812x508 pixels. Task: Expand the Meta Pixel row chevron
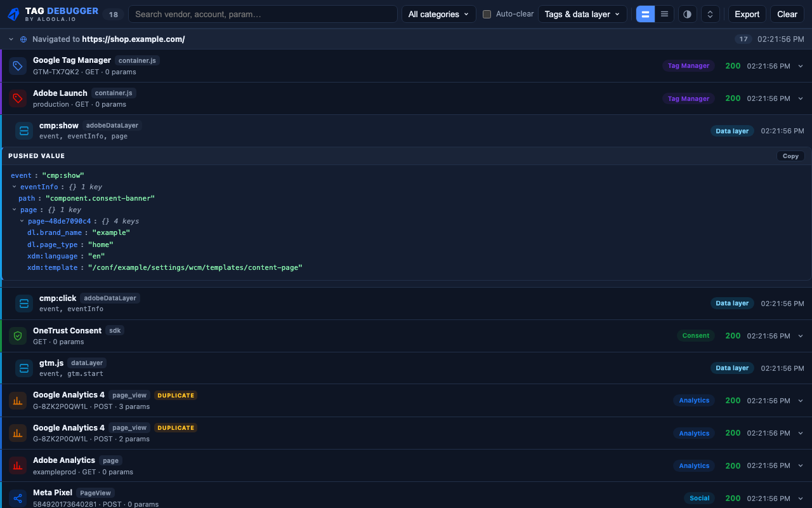tap(801, 498)
